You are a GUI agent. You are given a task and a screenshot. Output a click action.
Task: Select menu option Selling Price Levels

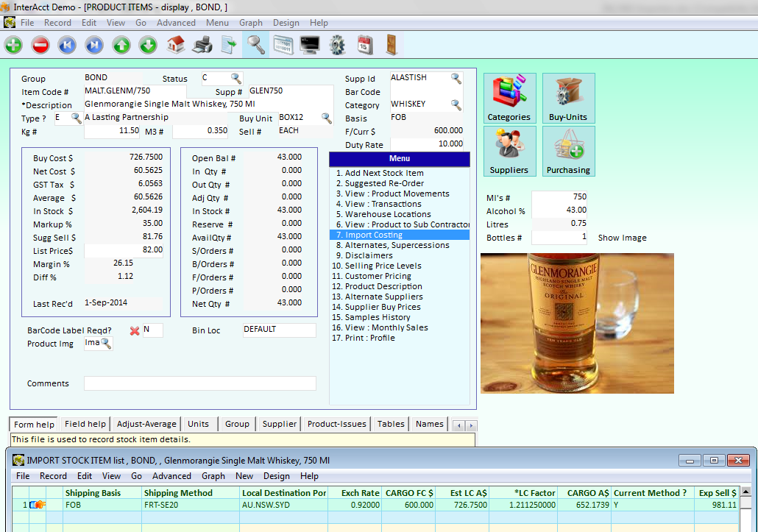pos(400,266)
